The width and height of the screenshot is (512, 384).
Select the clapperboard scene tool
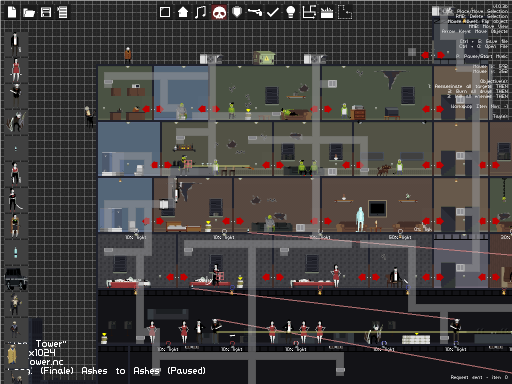[x=327, y=13]
